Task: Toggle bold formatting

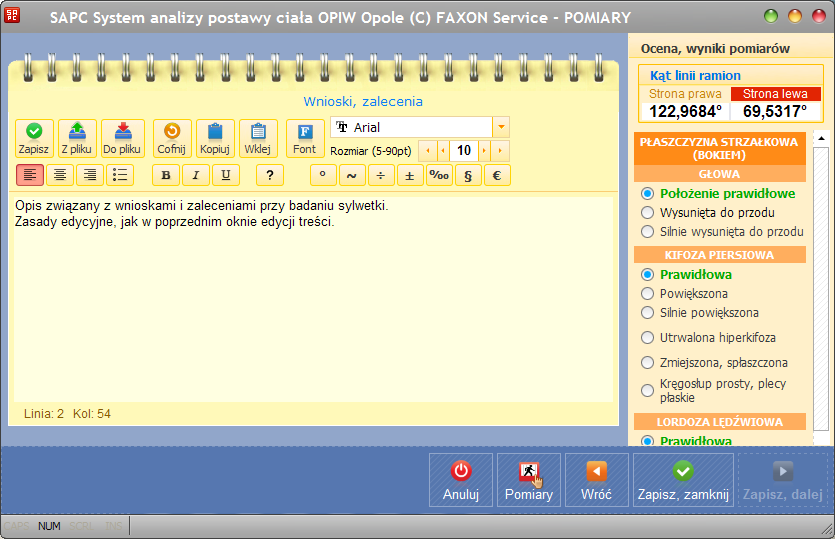Action: point(166,175)
